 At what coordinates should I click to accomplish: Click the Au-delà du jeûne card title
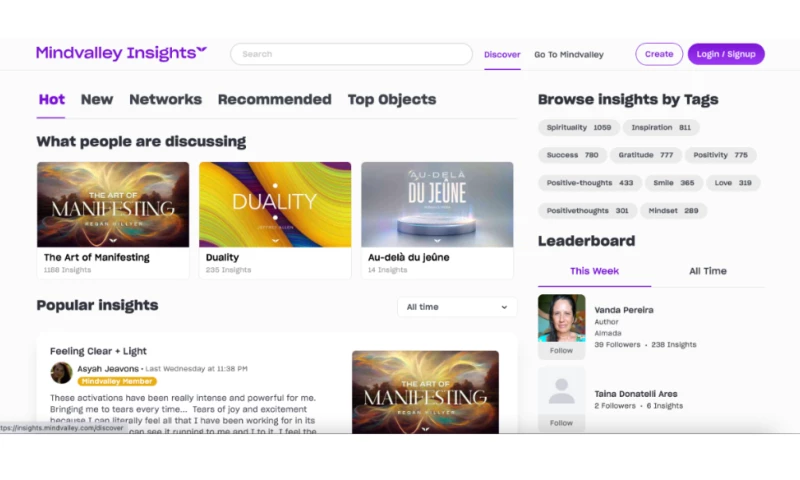409,258
